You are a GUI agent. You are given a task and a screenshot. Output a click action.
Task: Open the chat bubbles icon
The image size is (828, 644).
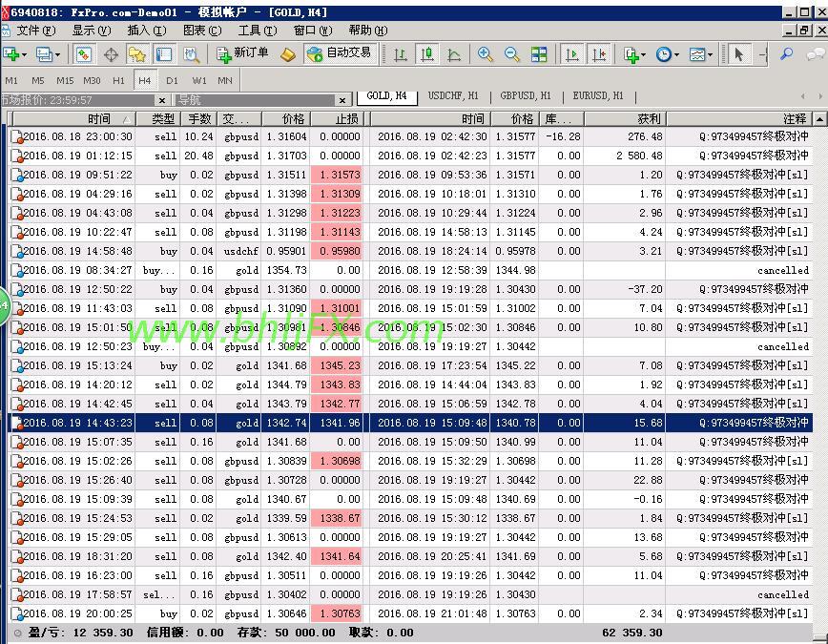(816, 53)
